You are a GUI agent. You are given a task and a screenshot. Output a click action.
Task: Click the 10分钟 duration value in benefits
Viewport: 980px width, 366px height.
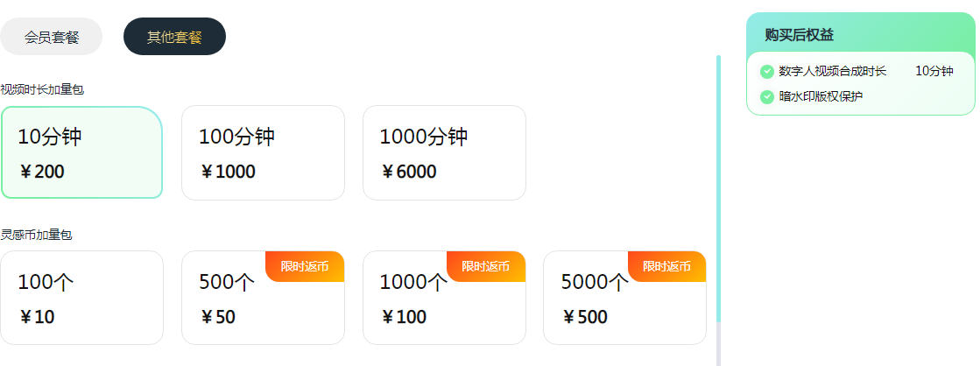(934, 71)
